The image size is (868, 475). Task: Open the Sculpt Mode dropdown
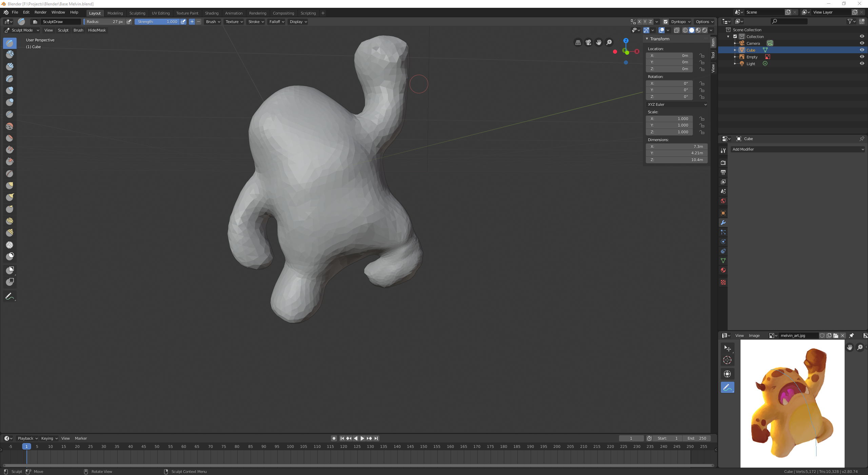22,30
